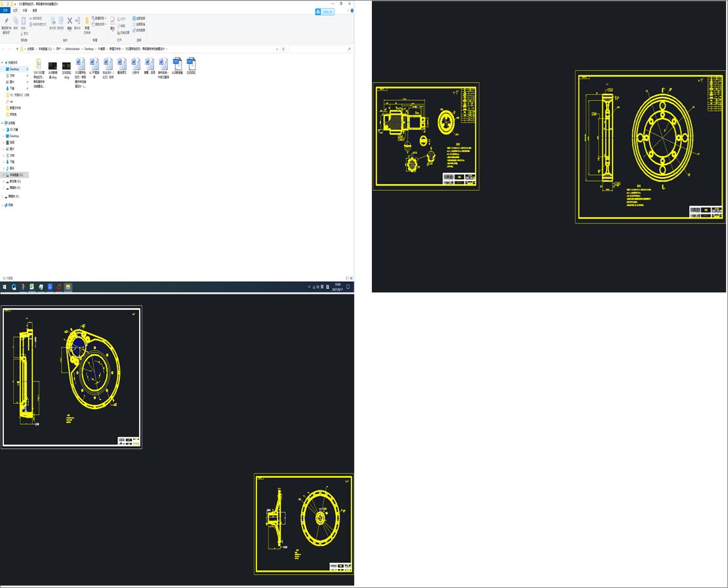Click the Up one level arrow
728x588 pixels.
click(x=17, y=49)
